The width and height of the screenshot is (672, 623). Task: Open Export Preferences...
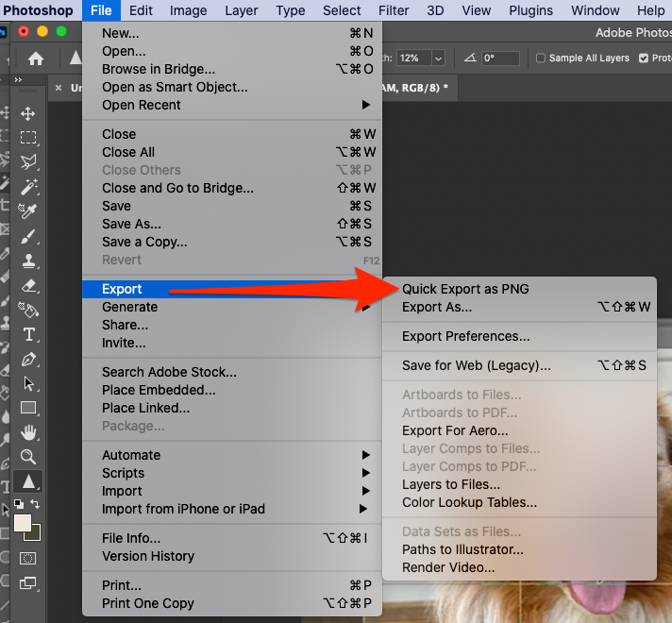(519, 336)
